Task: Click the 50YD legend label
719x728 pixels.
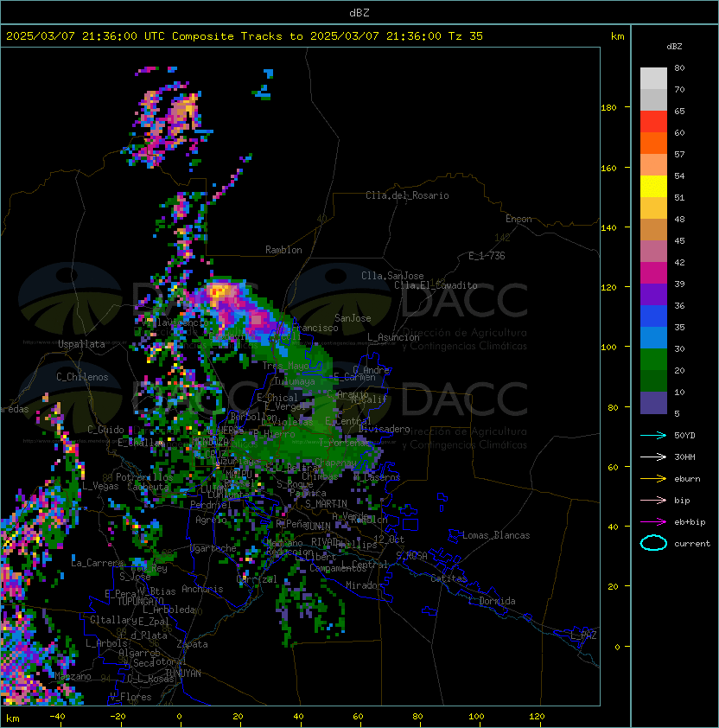Action: (684, 435)
